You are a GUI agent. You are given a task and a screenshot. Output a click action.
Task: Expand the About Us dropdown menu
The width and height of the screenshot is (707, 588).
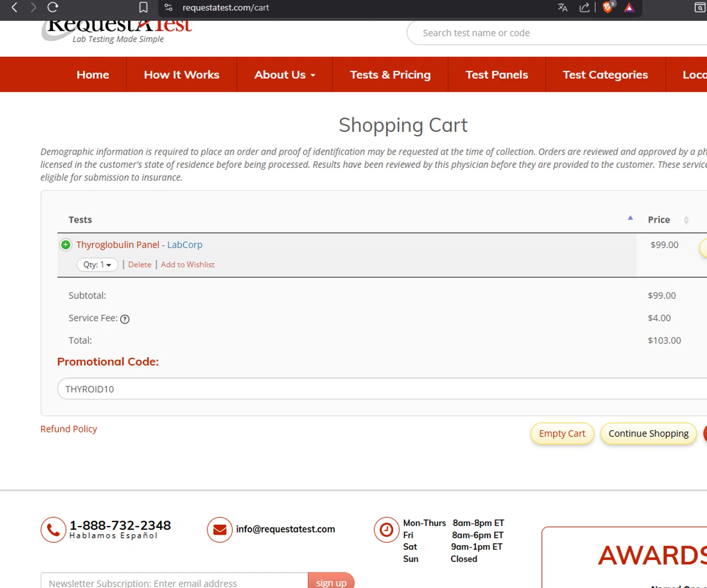pos(285,74)
